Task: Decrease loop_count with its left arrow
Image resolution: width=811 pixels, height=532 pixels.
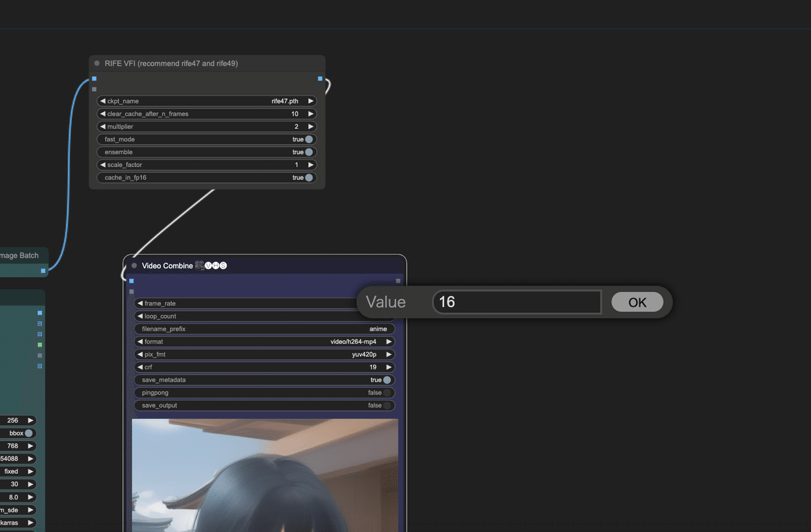Action: 140,316
